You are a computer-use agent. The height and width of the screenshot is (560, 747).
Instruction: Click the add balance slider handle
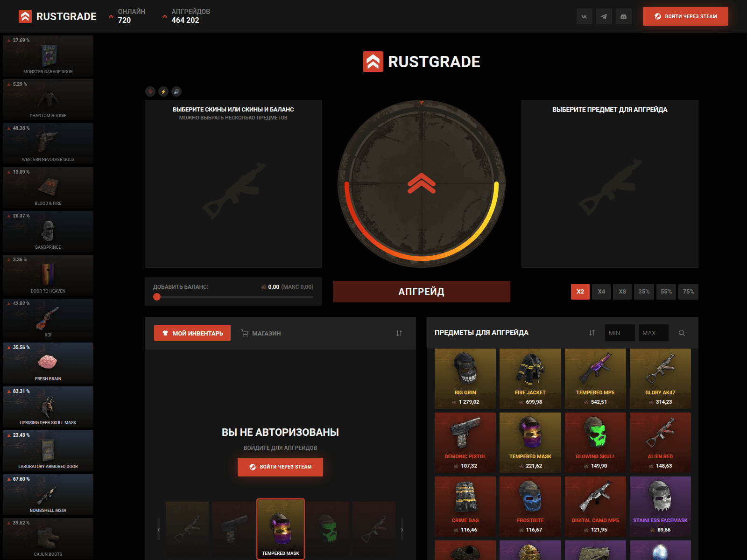(x=157, y=297)
